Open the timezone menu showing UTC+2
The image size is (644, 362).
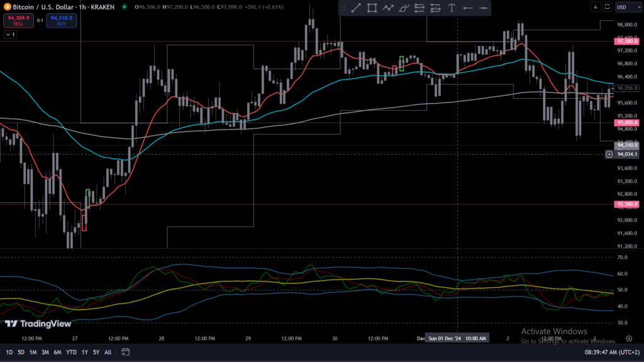click(x=609, y=352)
